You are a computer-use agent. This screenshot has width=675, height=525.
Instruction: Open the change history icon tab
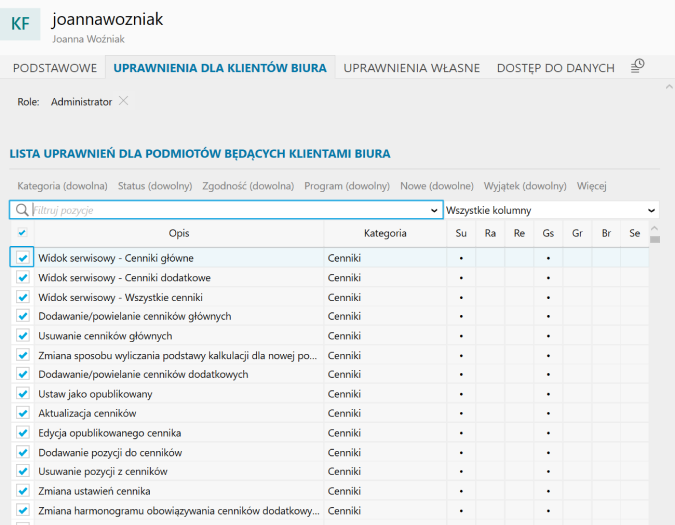[x=638, y=66]
